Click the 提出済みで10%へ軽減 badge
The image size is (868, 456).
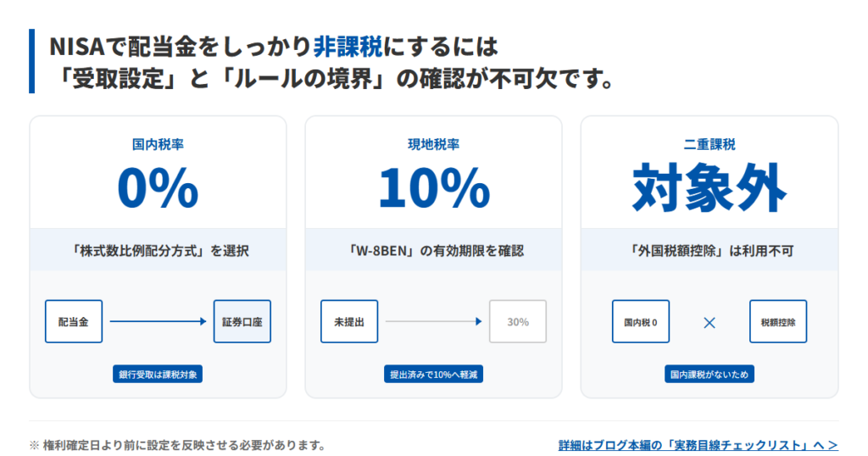[x=434, y=374]
